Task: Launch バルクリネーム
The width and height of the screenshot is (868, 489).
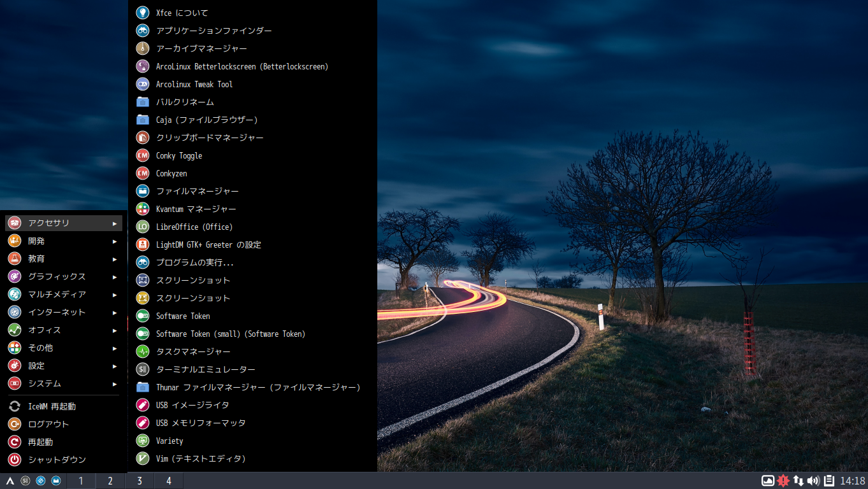Action: [x=252, y=102]
